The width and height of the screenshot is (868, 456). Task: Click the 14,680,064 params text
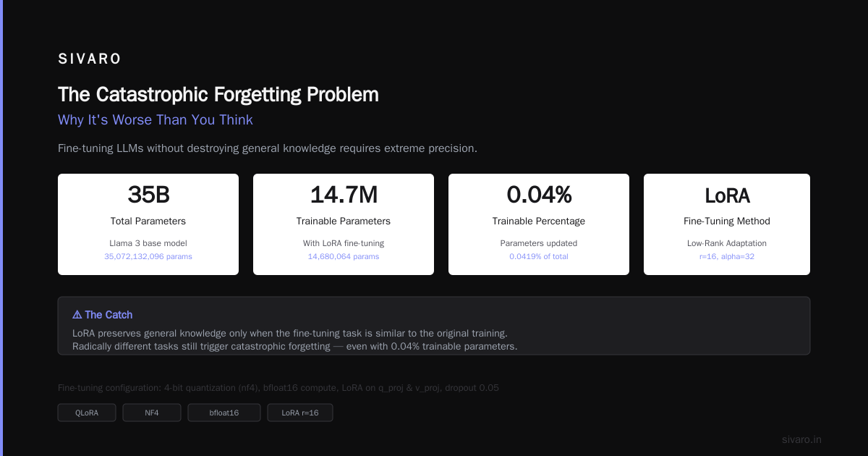(344, 256)
